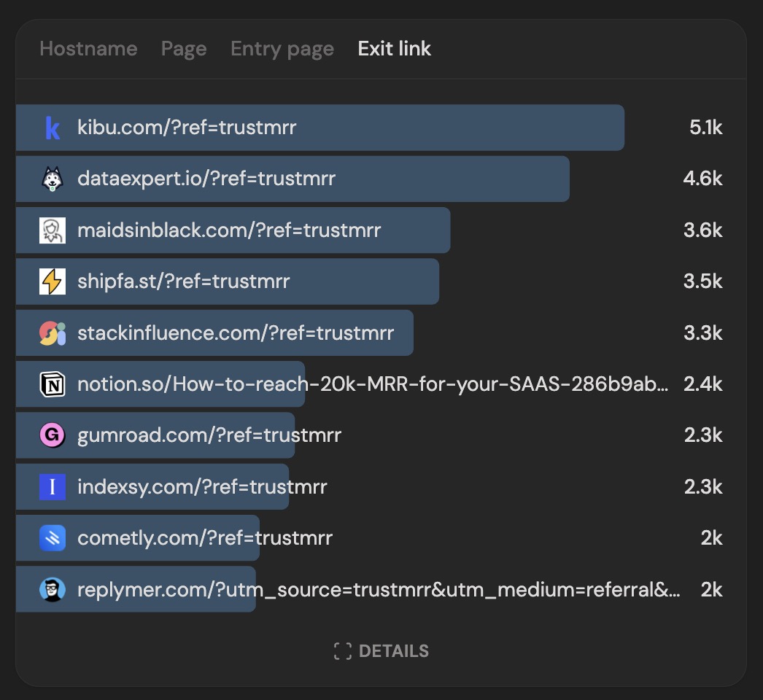This screenshot has height=700, width=763.
Task: Click the Notion logo icon
Action: point(53,384)
